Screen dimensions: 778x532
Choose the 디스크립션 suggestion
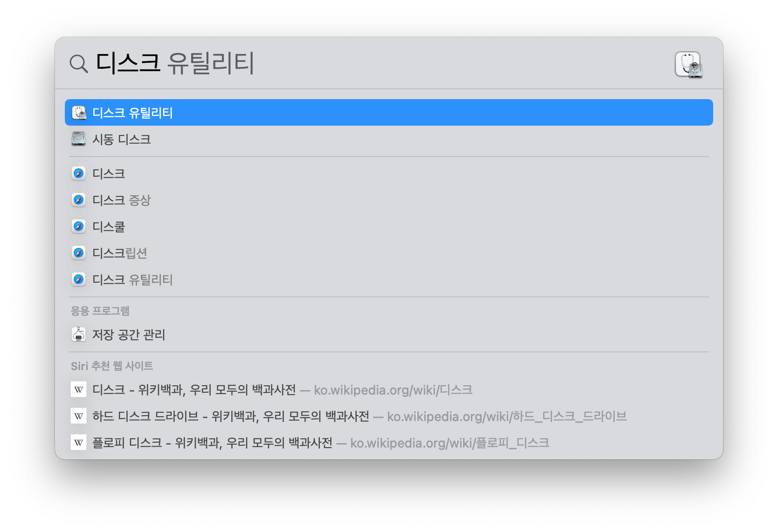[389, 253]
